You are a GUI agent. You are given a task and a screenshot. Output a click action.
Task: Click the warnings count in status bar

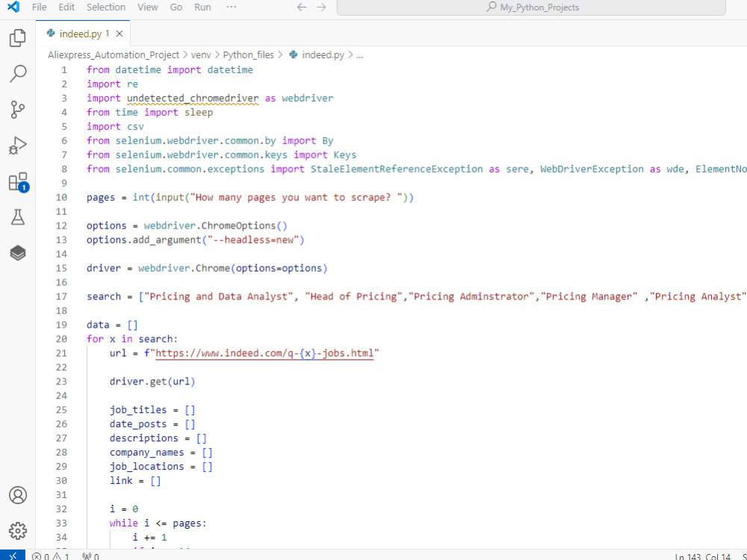click(63, 556)
